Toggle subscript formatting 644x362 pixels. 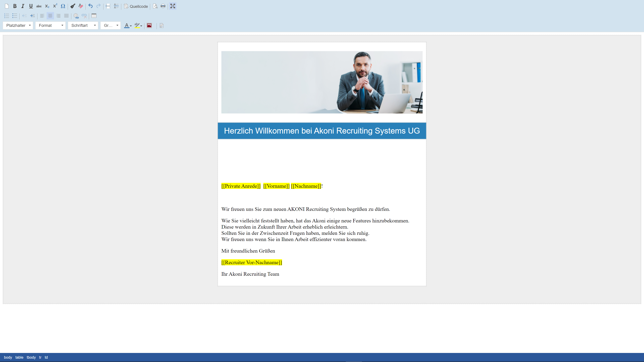click(x=47, y=6)
